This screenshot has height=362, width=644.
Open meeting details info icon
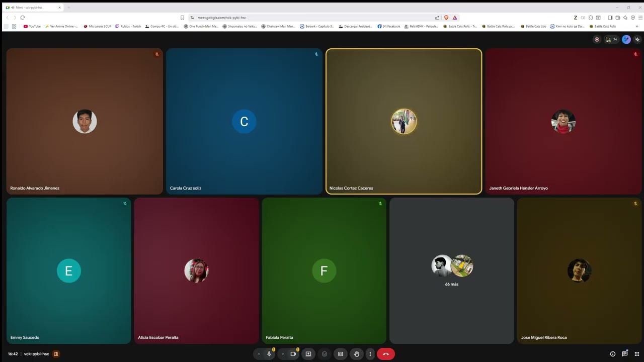tap(613, 354)
